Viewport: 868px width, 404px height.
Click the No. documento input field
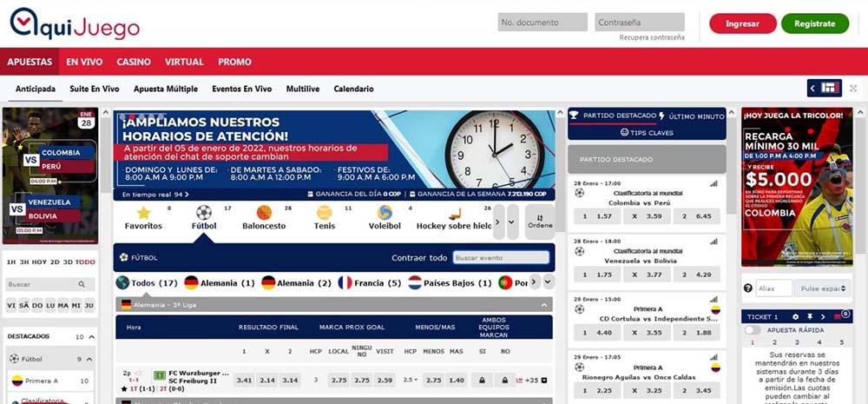point(542,23)
